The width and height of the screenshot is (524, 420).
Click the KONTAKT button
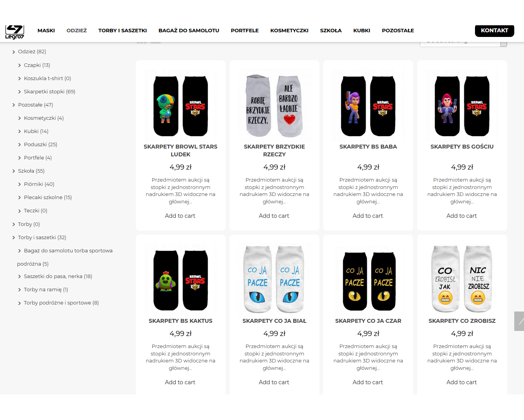[494, 30]
